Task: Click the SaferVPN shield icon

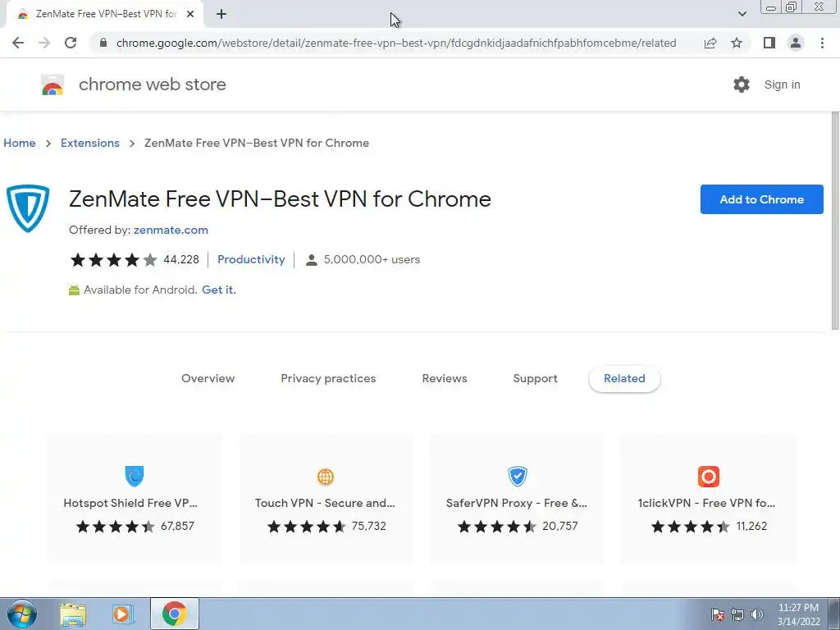Action: (518, 476)
